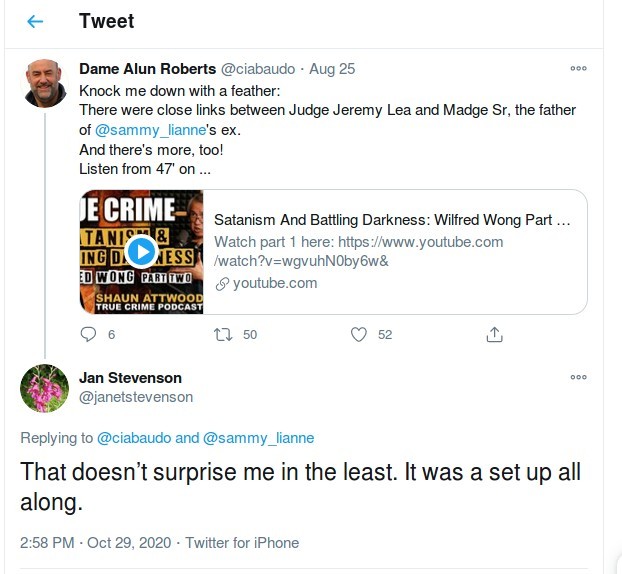Open @ciabaudo link in Replying to line
Image resolution: width=622 pixels, height=574 pixels.
pyautogui.click(x=134, y=438)
